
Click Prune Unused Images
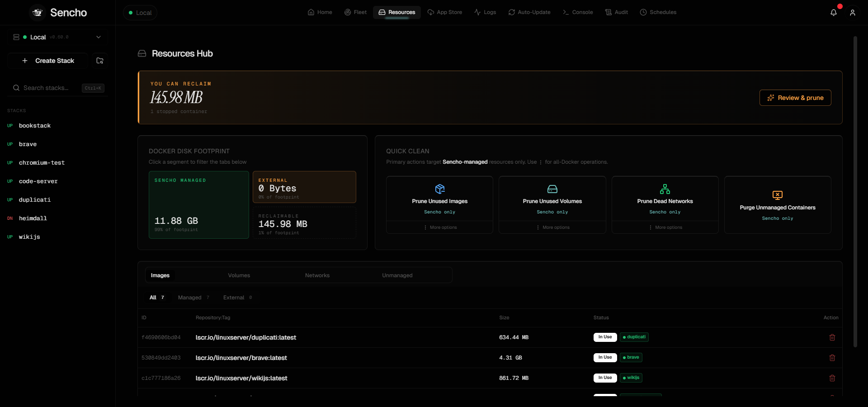pyautogui.click(x=440, y=199)
